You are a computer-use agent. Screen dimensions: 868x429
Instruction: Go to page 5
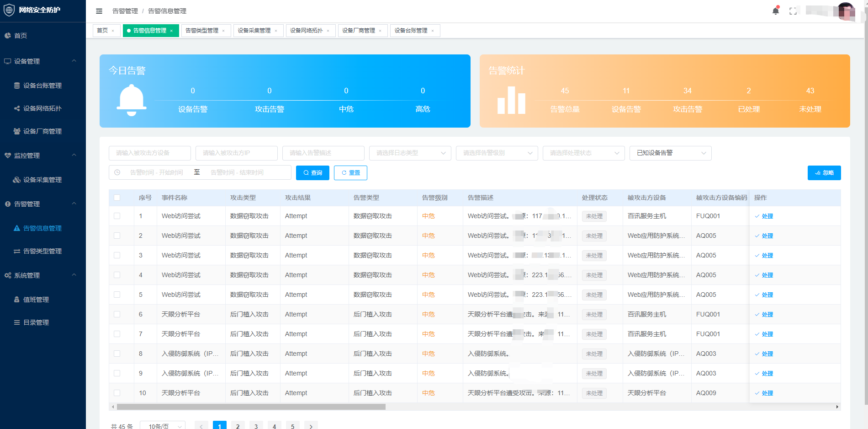click(293, 426)
